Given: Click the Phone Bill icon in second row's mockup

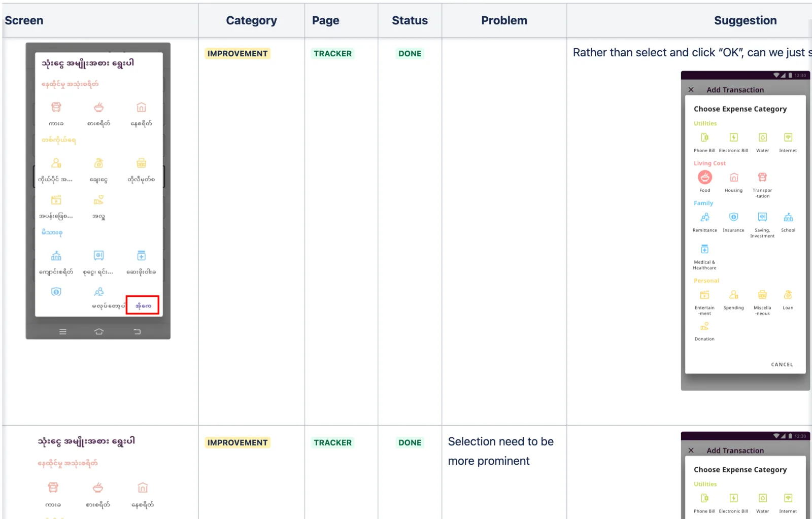Looking at the screenshot, I should coord(705,498).
